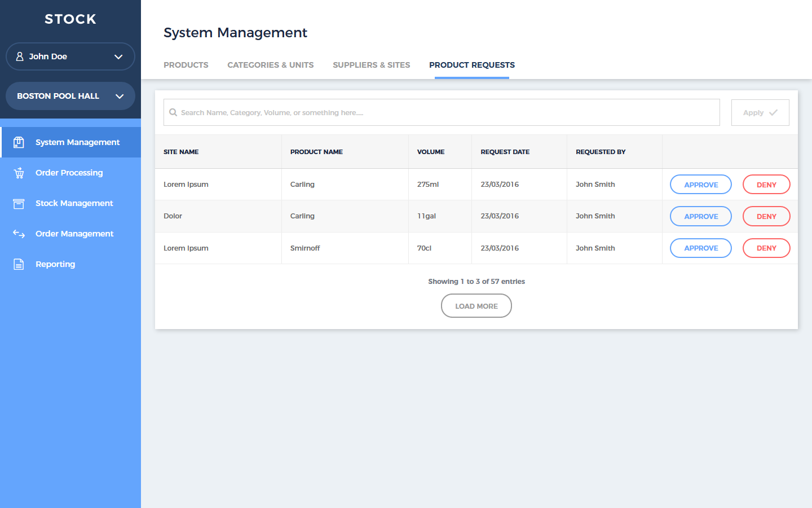
Task: Click the magnifier icon in search bar
Action: click(x=173, y=112)
